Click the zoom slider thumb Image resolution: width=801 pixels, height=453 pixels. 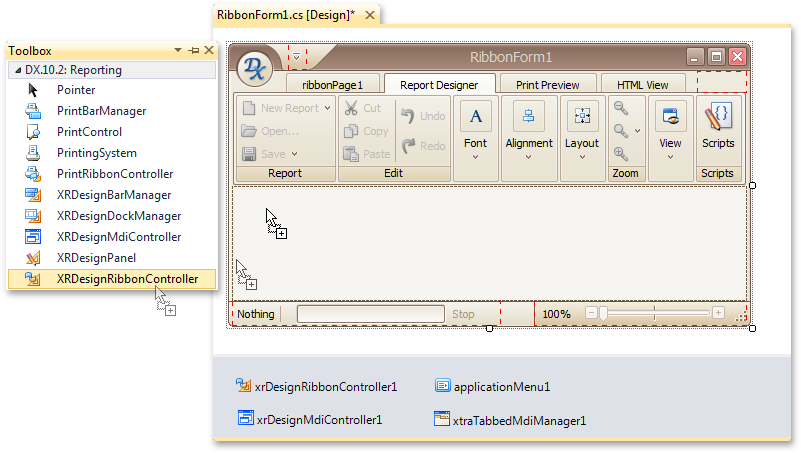(x=603, y=314)
